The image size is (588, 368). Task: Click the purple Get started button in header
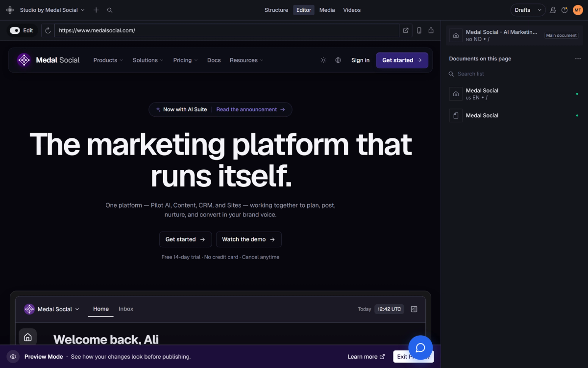click(x=402, y=60)
